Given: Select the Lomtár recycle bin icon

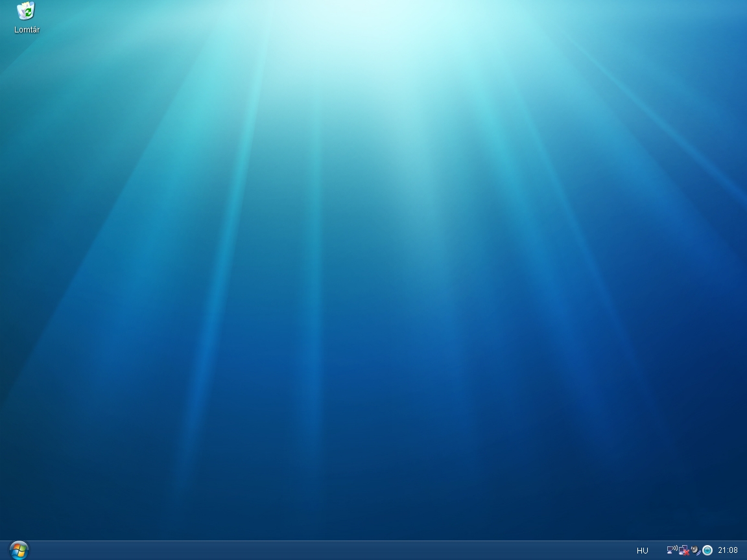Looking at the screenshot, I should coord(26,11).
